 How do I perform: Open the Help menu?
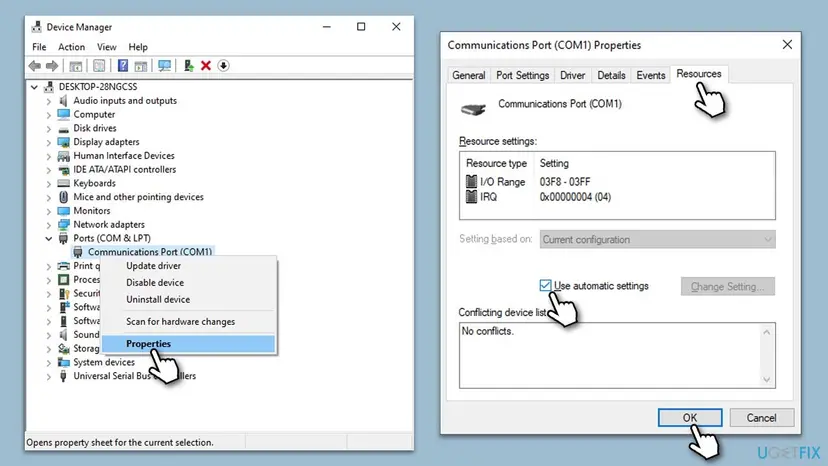pyautogui.click(x=138, y=47)
